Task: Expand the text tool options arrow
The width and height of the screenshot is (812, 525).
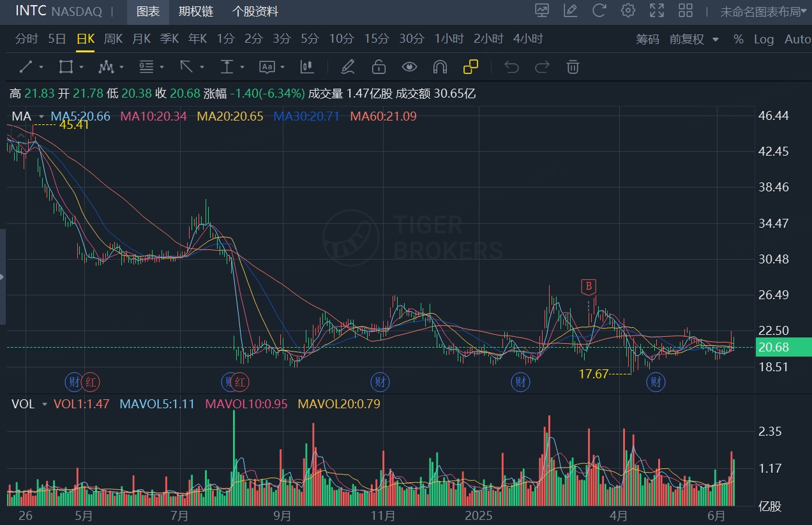Action: 283,67
